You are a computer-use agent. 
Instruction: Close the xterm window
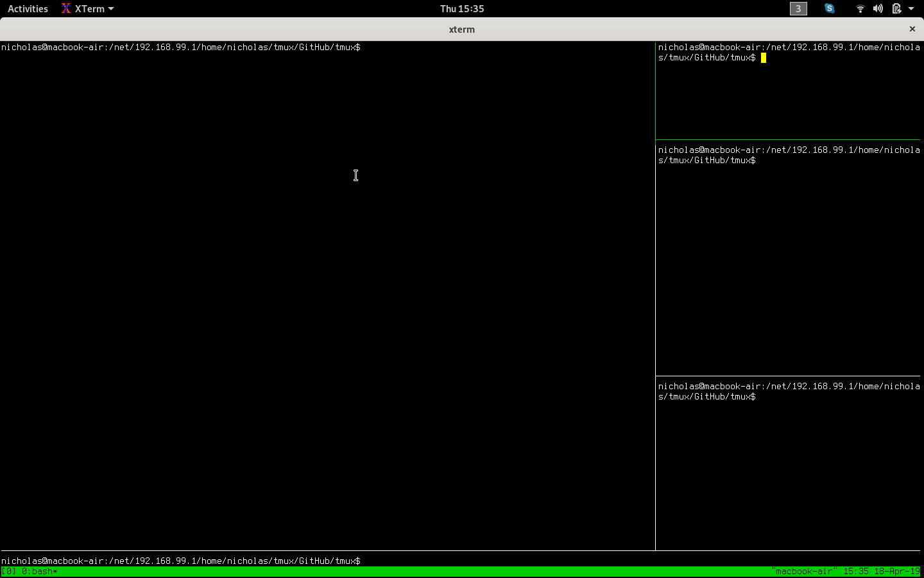tap(912, 29)
